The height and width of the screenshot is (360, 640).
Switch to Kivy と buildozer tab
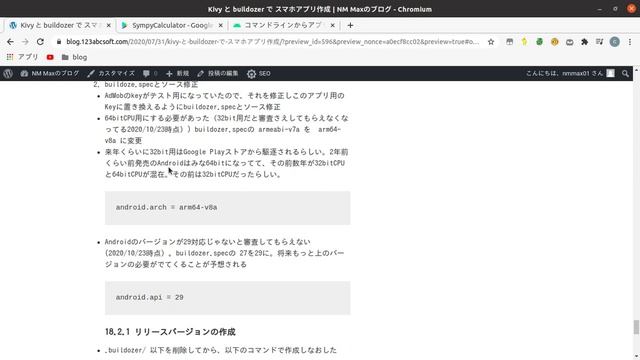click(x=59, y=25)
